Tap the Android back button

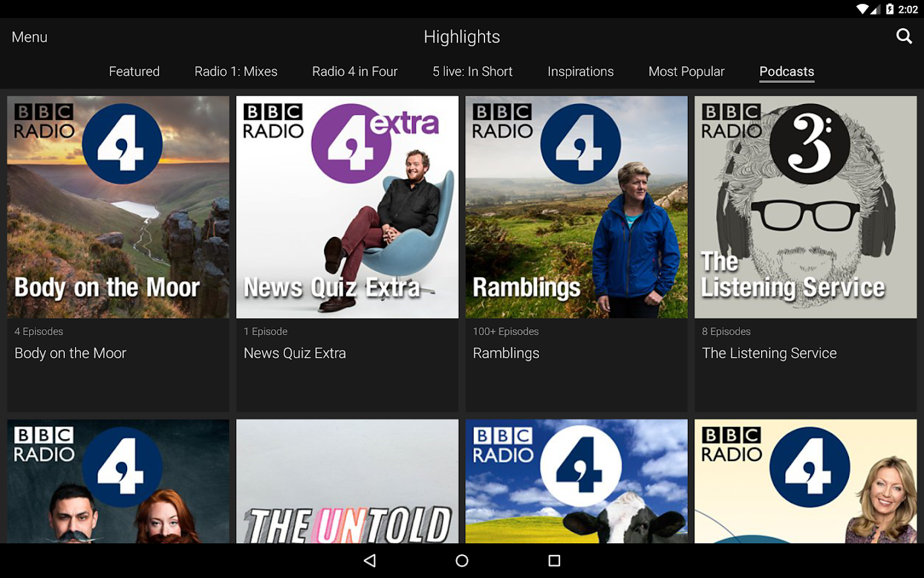370,561
